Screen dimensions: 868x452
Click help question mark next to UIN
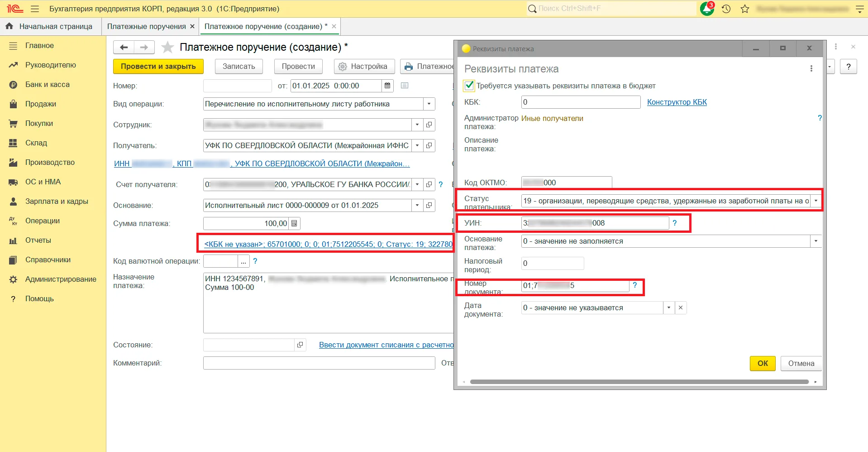click(675, 223)
